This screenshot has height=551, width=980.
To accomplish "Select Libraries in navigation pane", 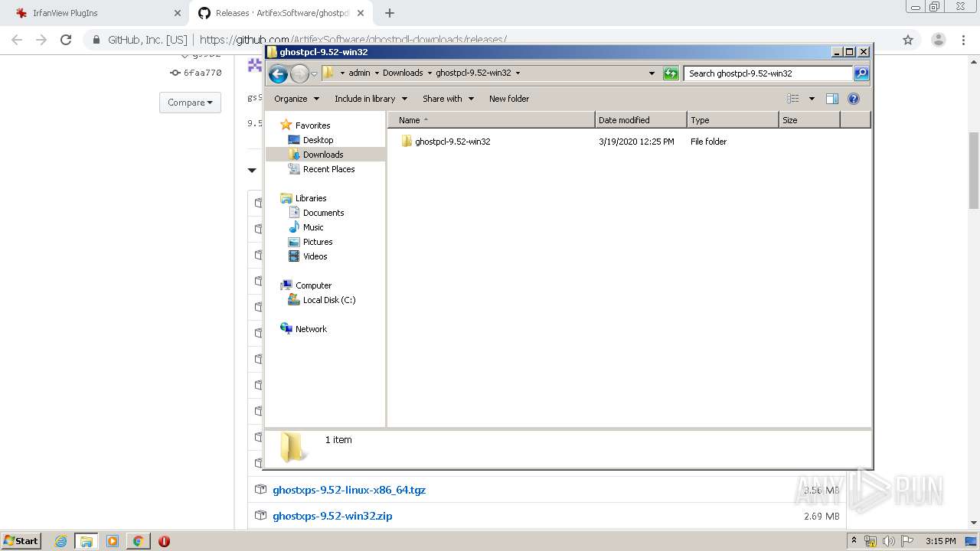I will coord(311,198).
